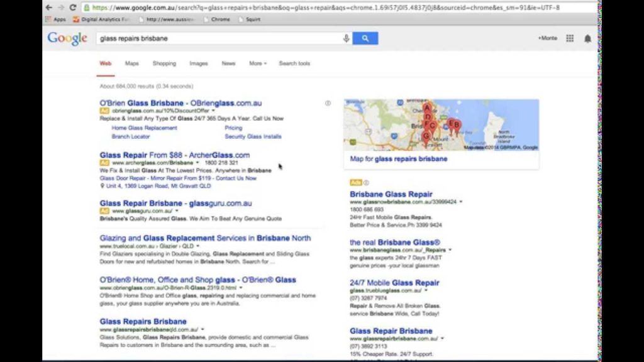Screen dimensions: 644x362
Task: Click the info icon next to the sidebar Ads label
Action: [366, 183]
